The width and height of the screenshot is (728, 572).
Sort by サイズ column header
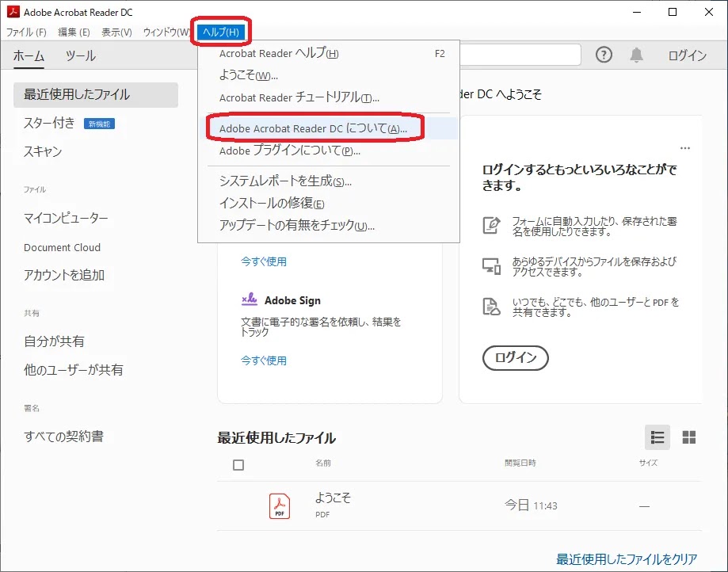(x=648, y=463)
